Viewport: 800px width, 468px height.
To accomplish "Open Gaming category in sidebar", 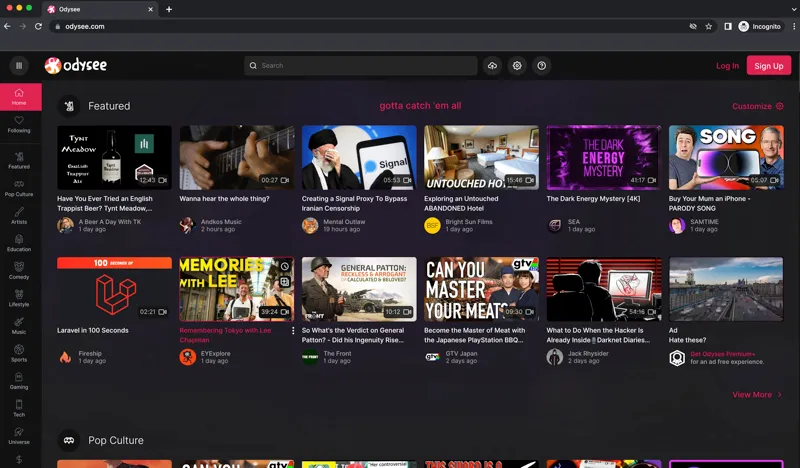I will coord(20,381).
